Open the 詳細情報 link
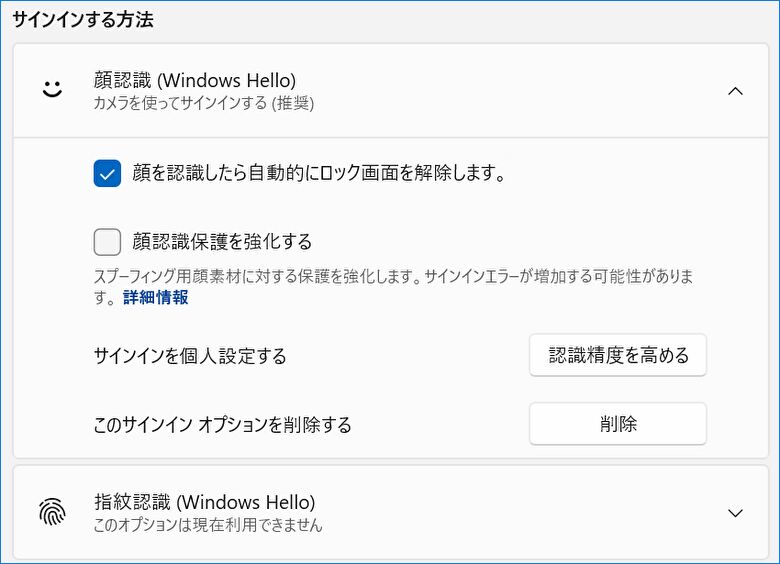 point(155,298)
